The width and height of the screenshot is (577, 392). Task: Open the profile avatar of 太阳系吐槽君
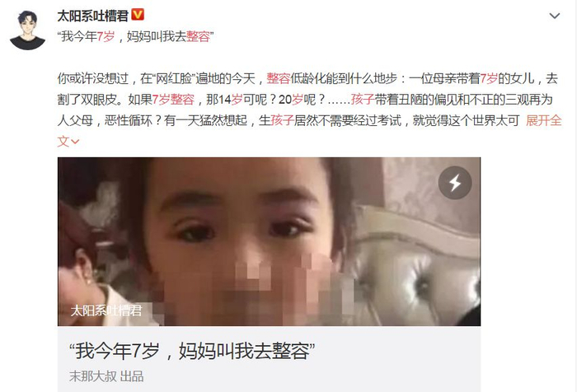(x=27, y=30)
